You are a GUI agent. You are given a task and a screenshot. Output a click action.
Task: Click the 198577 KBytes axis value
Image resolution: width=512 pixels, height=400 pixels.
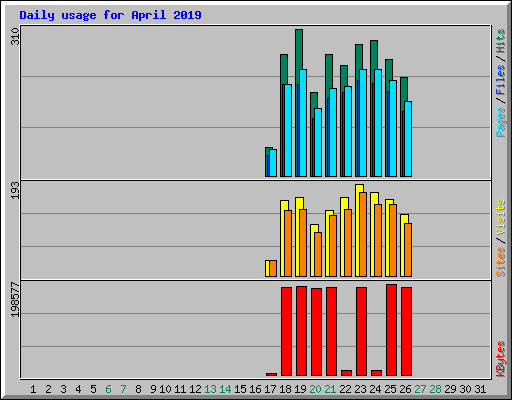point(15,300)
